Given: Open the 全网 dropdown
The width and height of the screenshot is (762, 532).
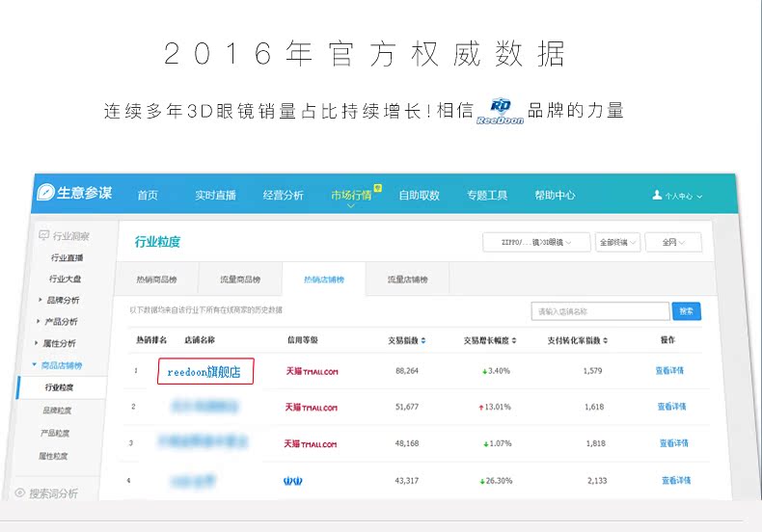Looking at the screenshot, I should coord(673,242).
